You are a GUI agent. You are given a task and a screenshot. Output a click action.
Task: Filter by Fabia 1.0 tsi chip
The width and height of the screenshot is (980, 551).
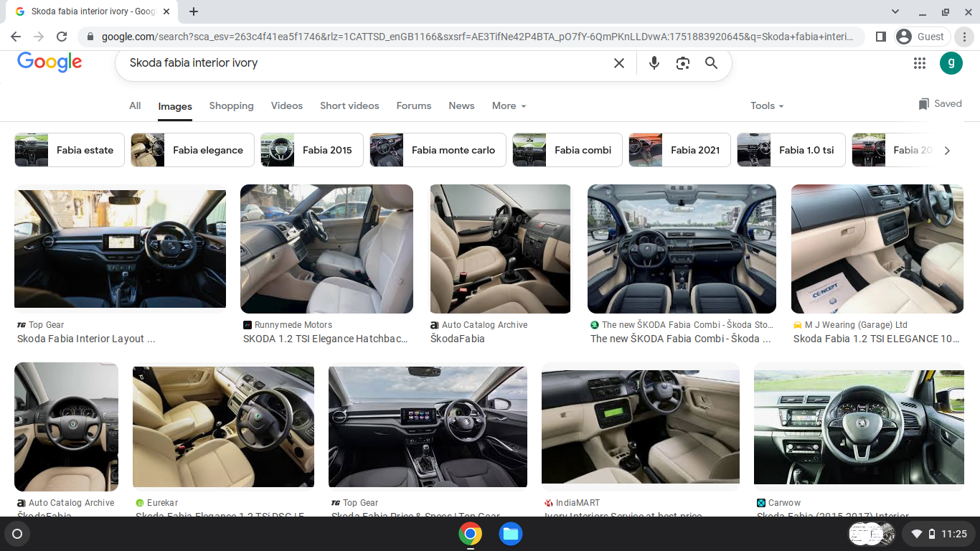791,150
